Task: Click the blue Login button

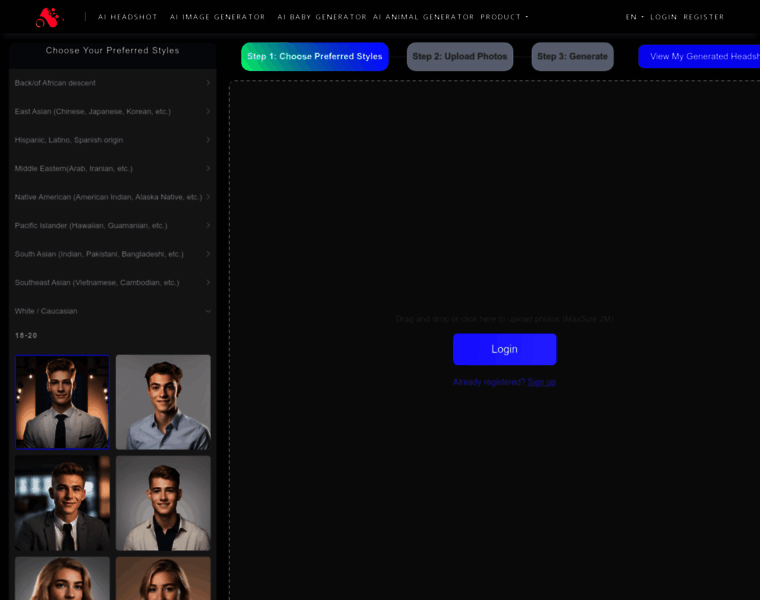Action: pyautogui.click(x=505, y=349)
